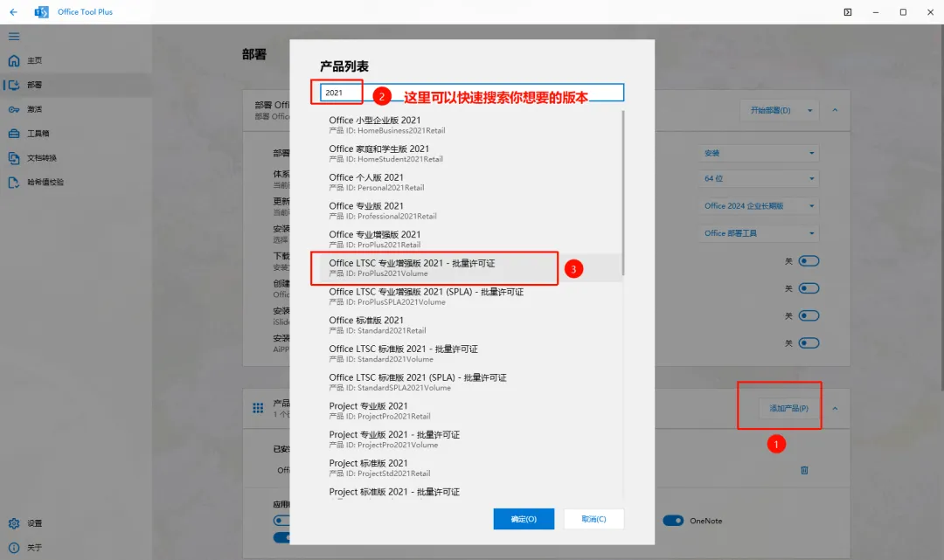Screen dimensions: 944x560
Task: Delete the installed product with trash icon
Action: point(804,470)
